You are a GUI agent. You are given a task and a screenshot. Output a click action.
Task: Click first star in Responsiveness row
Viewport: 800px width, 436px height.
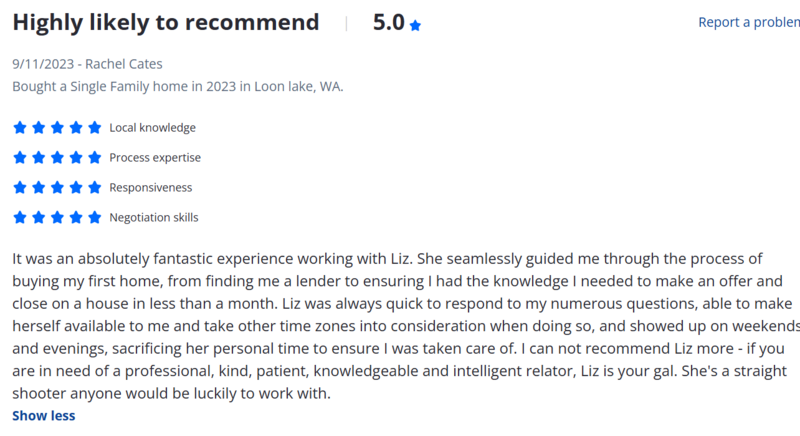coord(19,187)
